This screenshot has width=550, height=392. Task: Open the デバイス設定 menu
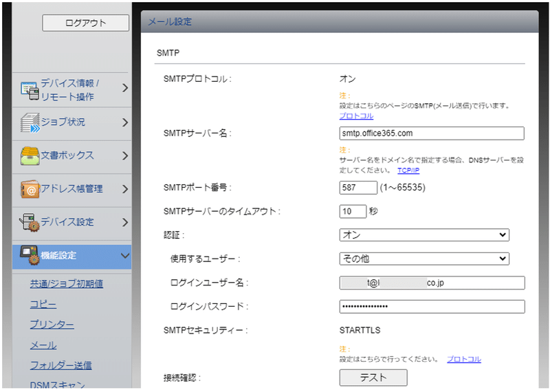pyautogui.click(x=72, y=224)
